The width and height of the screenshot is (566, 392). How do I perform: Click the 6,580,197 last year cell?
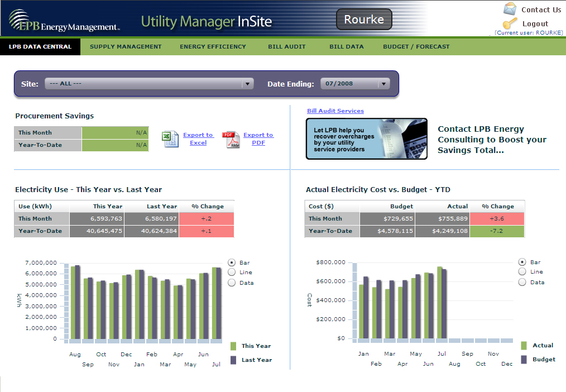[152, 218]
